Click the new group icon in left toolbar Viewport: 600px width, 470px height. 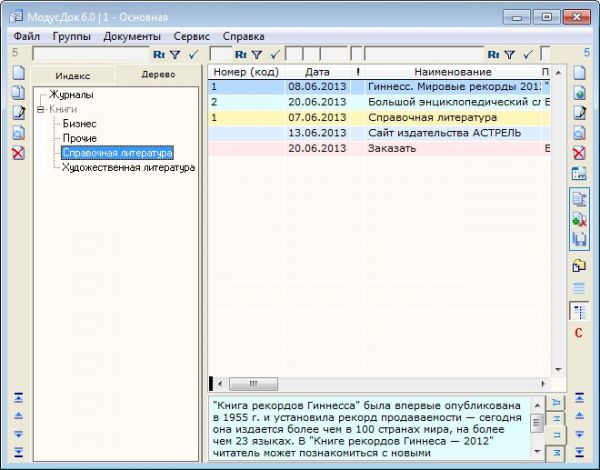pos(18,73)
